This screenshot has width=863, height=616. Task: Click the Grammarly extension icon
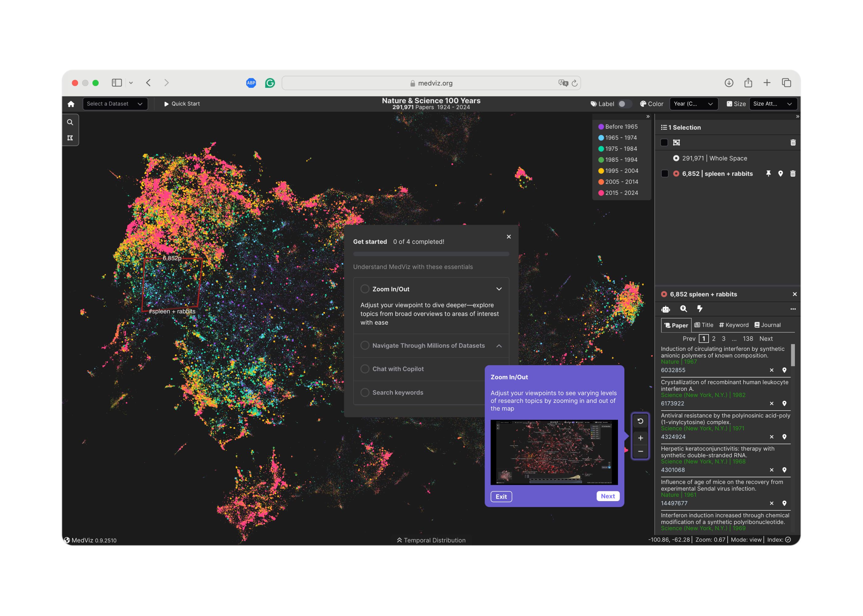click(270, 83)
